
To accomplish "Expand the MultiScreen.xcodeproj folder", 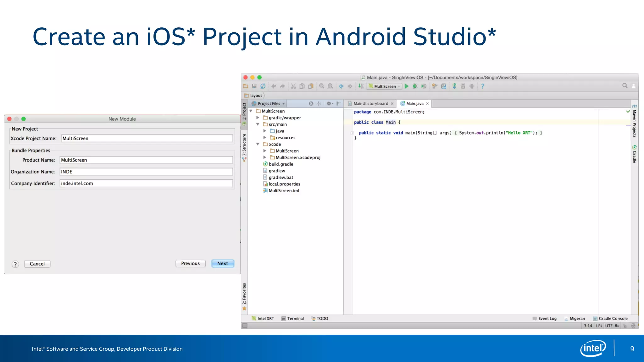I will pyautogui.click(x=264, y=157).
